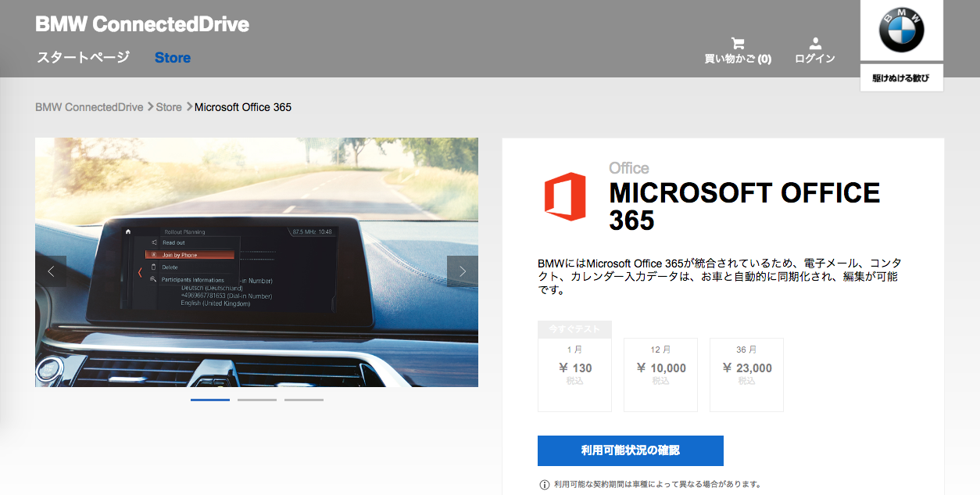Open the BMW ConnectedDrive breadcrumb link
This screenshot has width=980, height=495.
[x=89, y=107]
